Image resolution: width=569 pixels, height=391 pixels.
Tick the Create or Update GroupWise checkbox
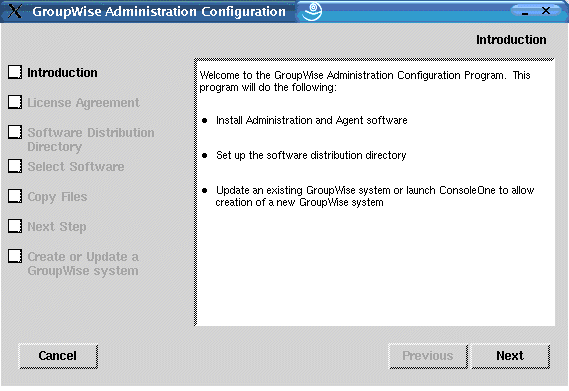tap(15, 256)
